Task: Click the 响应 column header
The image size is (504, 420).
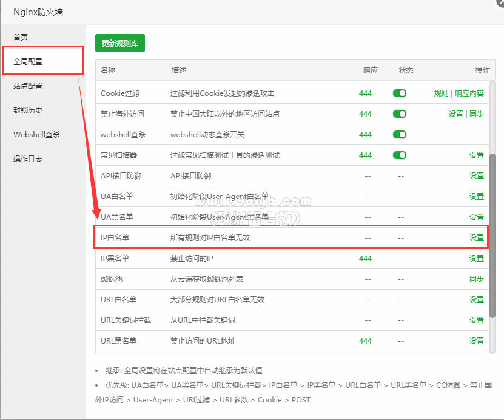Action: [371, 70]
